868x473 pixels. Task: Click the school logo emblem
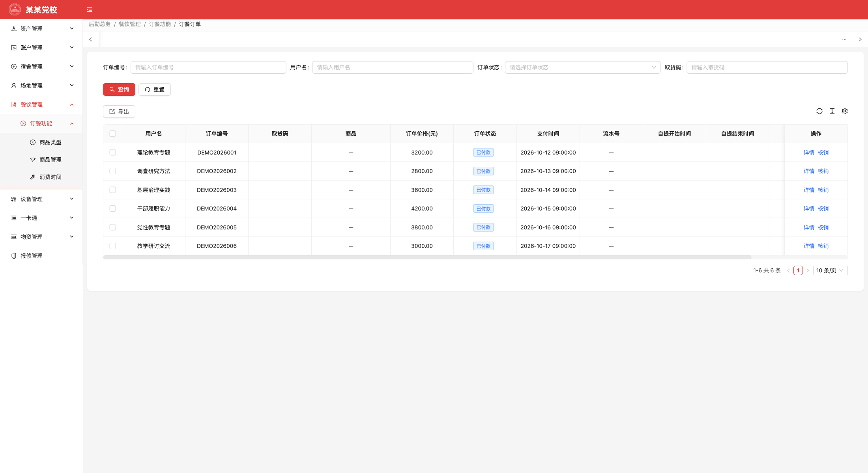(15, 9)
